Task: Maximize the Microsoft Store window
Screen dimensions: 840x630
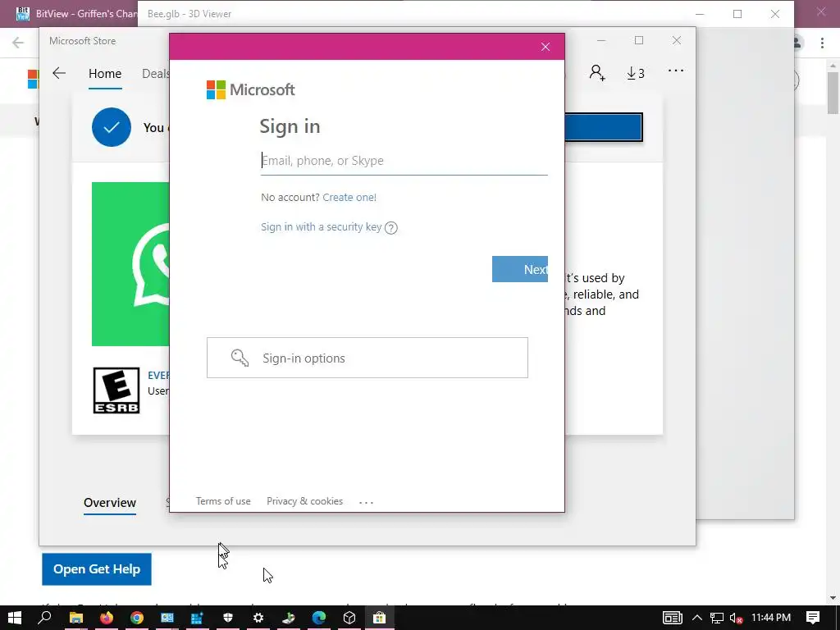Action: [x=638, y=40]
